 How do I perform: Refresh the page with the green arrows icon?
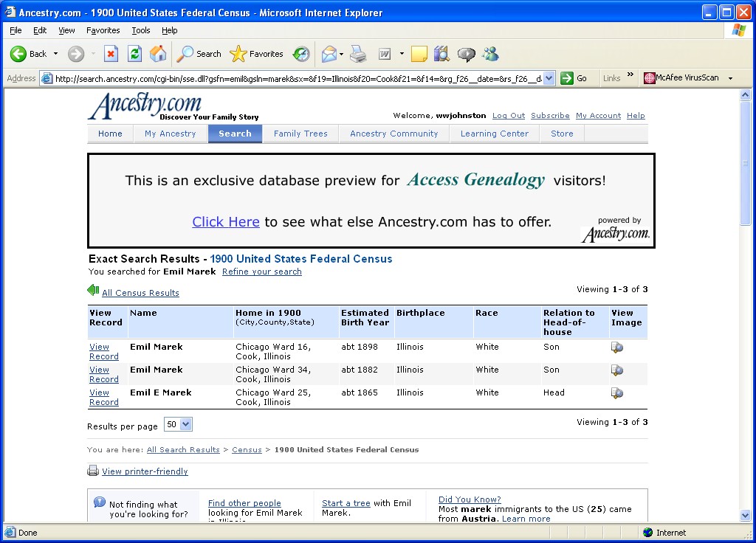(134, 54)
